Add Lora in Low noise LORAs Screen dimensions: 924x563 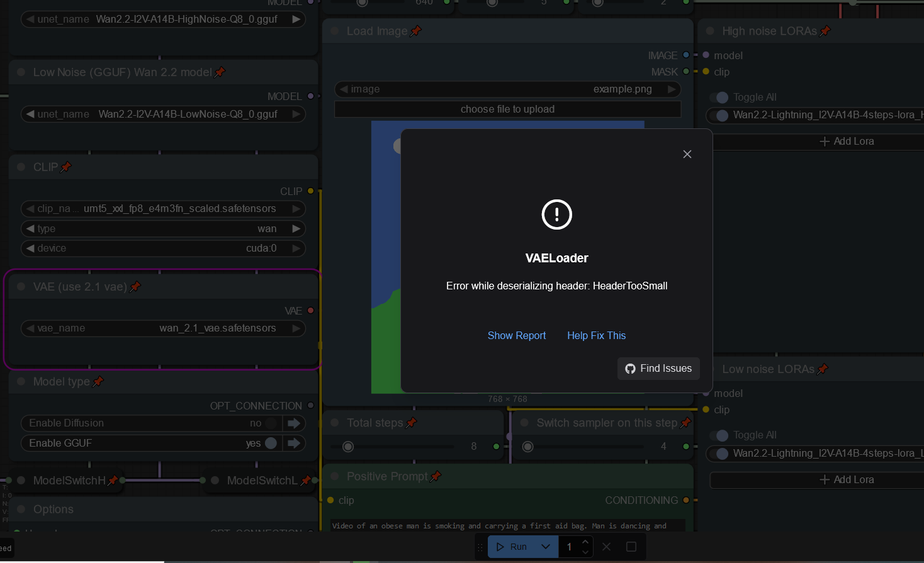pos(847,480)
